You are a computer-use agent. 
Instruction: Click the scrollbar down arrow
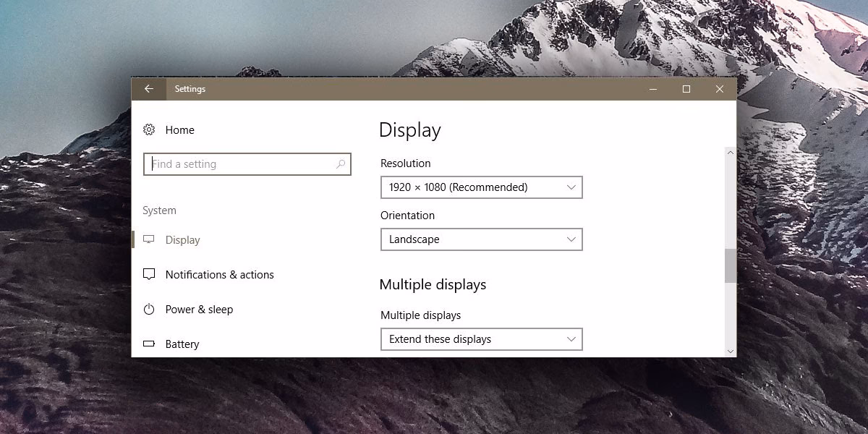point(730,351)
